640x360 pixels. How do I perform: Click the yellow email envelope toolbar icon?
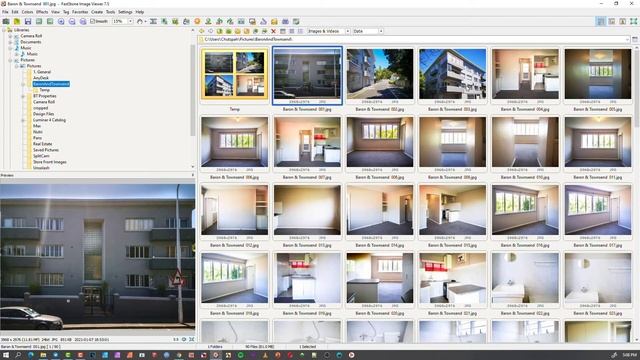pyautogui.click(x=274, y=21)
